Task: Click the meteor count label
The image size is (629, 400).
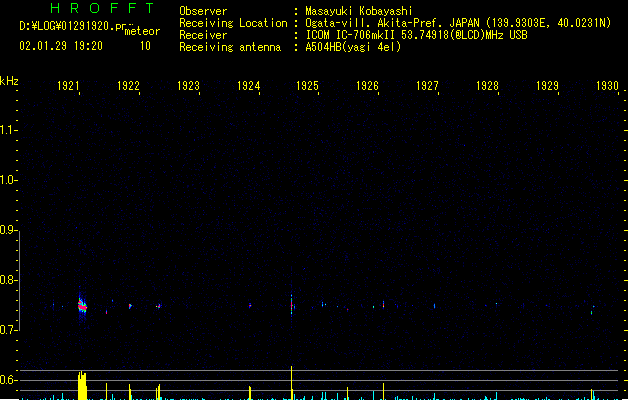Action: coord(142,31)
